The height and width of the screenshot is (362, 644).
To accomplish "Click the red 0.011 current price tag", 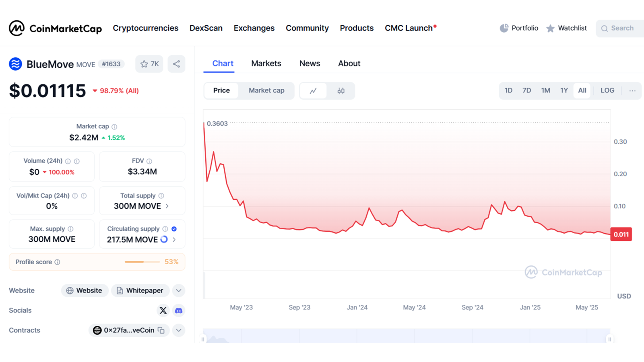I will pos(621,234).
